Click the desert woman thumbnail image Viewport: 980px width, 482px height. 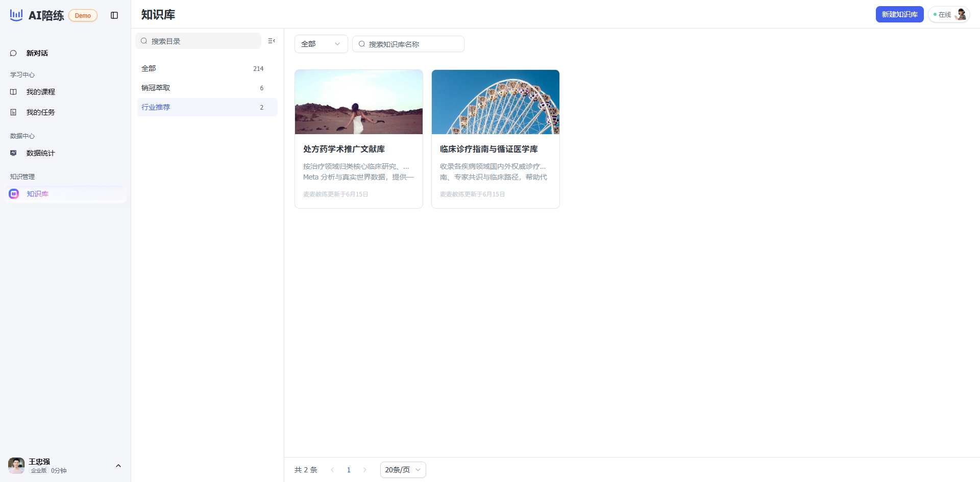(359, 102)
